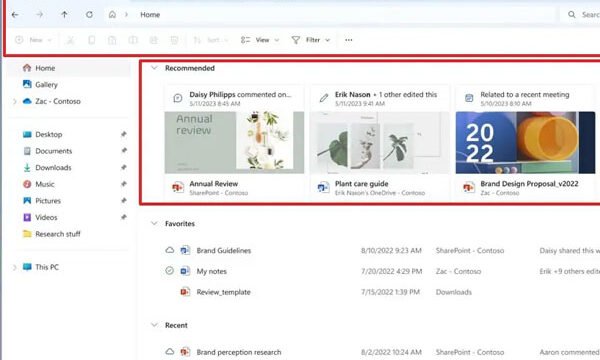
Task: Open the Music quick access folder
Action: pyautogui.click(x=45, y=184)
